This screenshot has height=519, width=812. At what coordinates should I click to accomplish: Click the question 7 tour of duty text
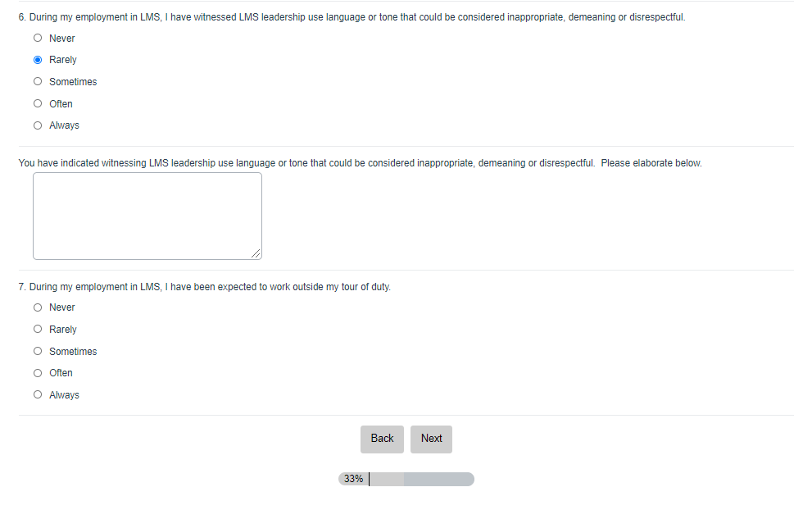(204, 287)
